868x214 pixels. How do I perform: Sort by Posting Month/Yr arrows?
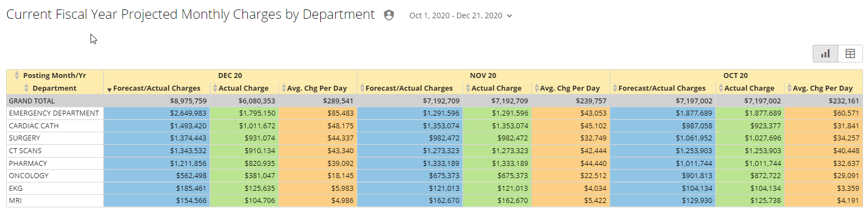[x=17, y=75]
